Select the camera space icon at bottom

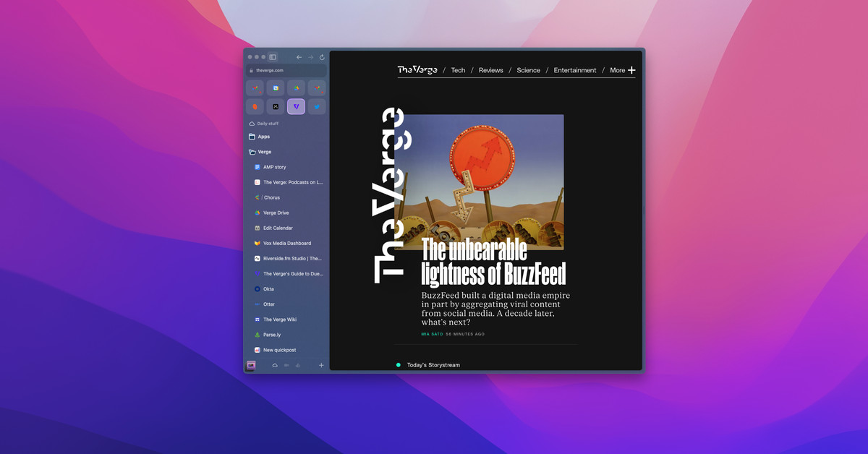286,365
